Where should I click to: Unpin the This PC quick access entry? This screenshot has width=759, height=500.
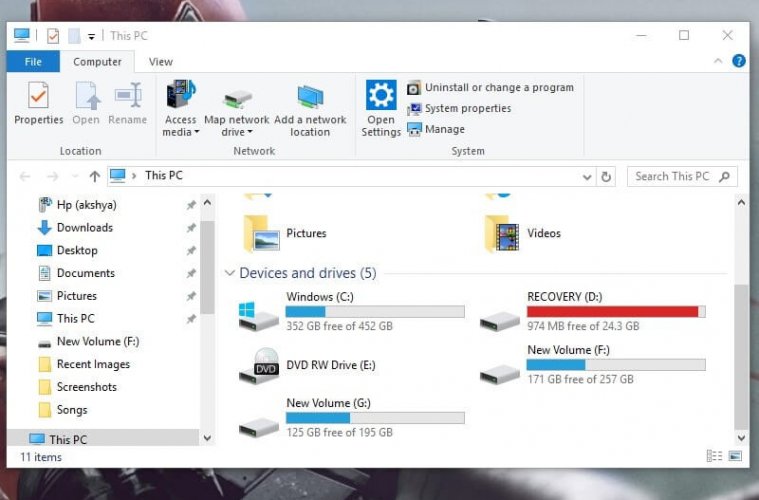[191, 319]
